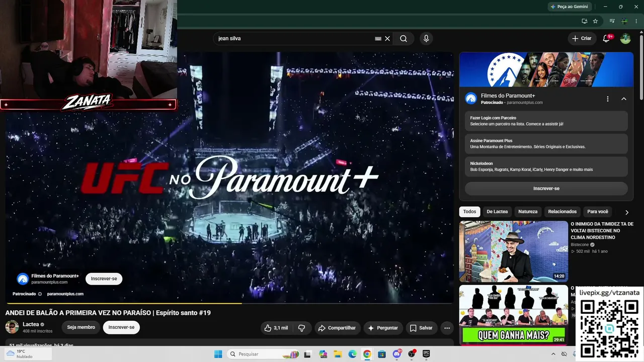Open the Chrome media controls icon

(x=612, y=21)
